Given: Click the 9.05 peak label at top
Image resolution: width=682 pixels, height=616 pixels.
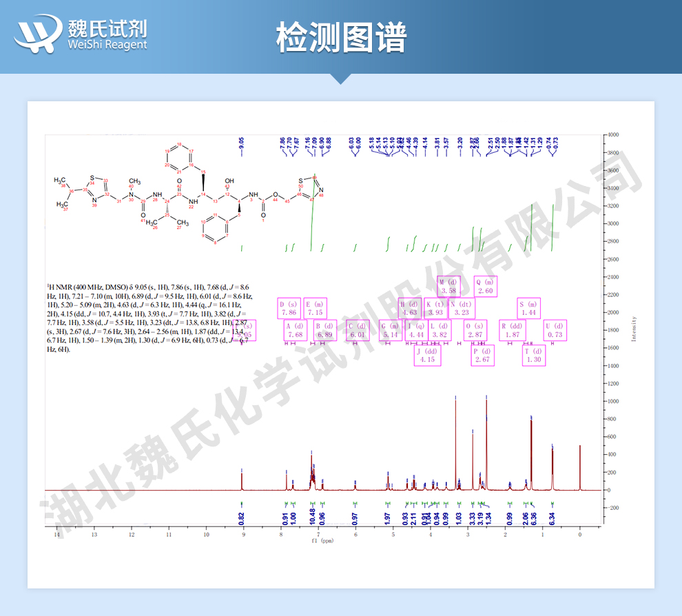Looking at the screenshot, I should 242,143.
